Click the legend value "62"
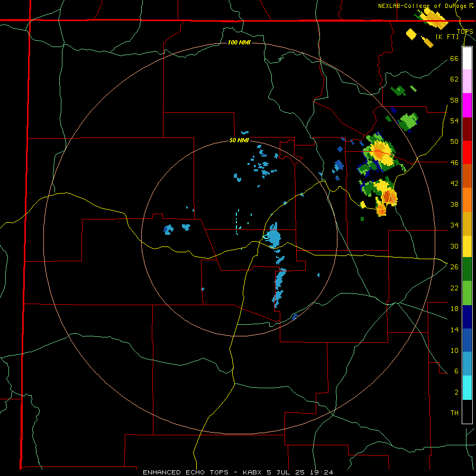Image resolution: width=476 pixels, height=476 pixels. pyautogui.click(x=454, y=79)
